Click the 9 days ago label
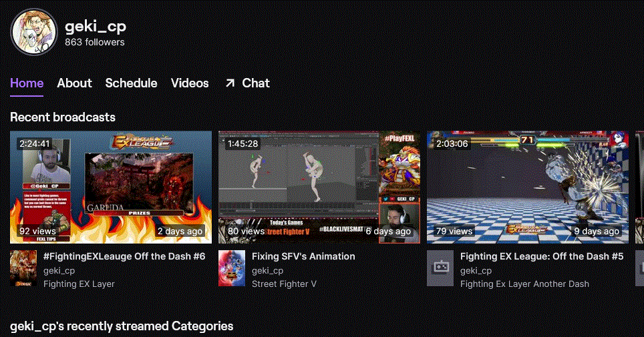Viewport: 644px width, 337px height. (597, 231)
